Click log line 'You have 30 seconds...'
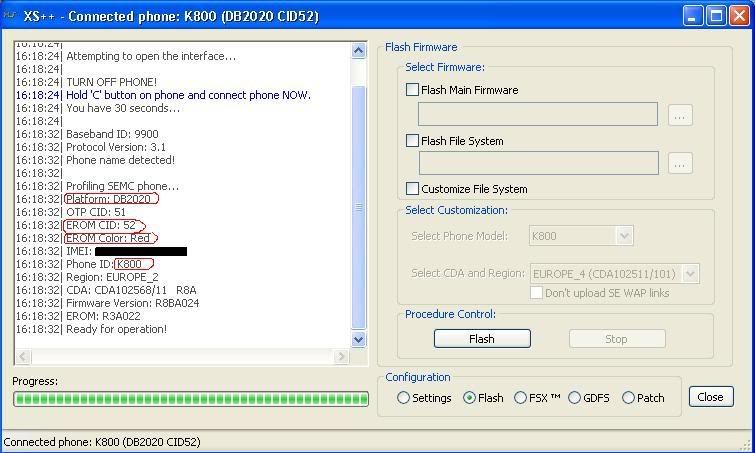The width and height of the screenshot is (755, 453). pos(123,108)
